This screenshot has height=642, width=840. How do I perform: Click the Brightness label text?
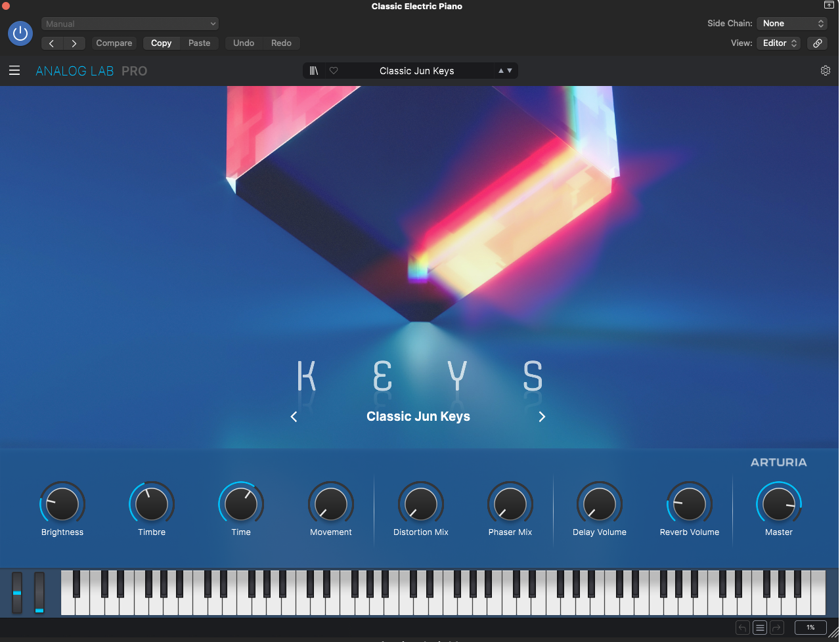[x=62, y=532]
